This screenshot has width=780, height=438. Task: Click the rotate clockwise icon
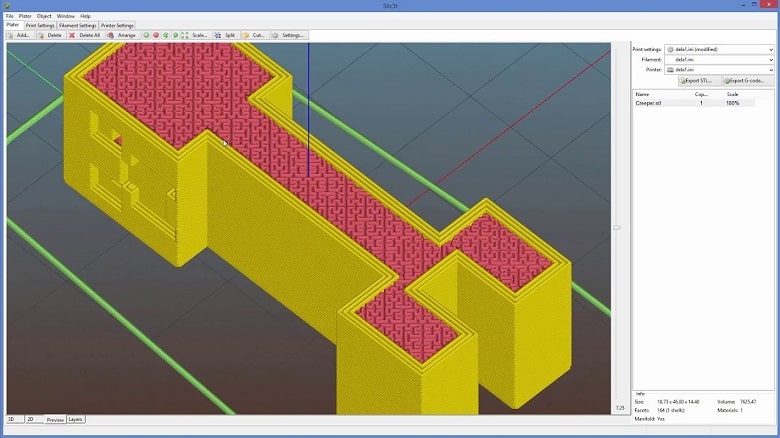(x=175, y=35)
